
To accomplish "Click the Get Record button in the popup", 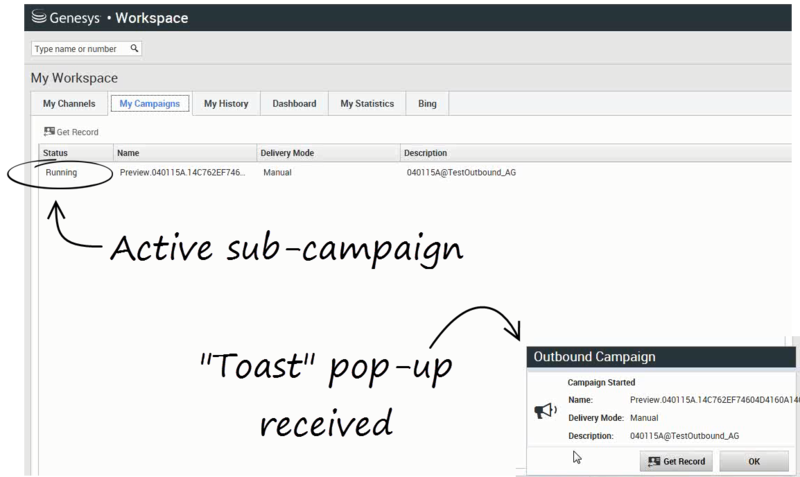I will [676, 461].
